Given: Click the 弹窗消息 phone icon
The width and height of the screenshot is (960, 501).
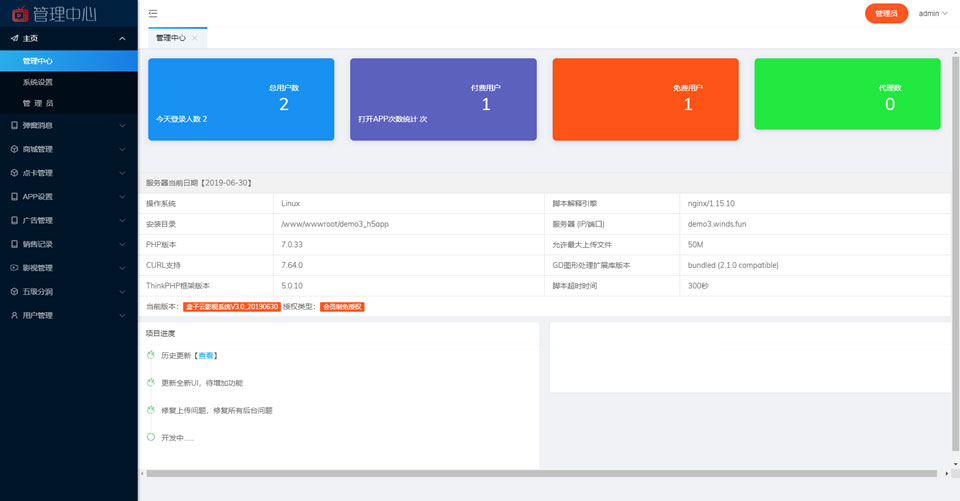Looking at the screenshot, I should [14, 125].
